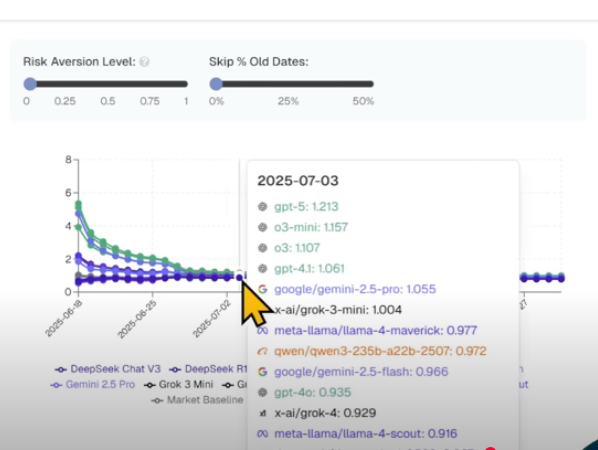Click the Qwen icon beside qwen3-235b-a22b-2507

tap(262, 351)
